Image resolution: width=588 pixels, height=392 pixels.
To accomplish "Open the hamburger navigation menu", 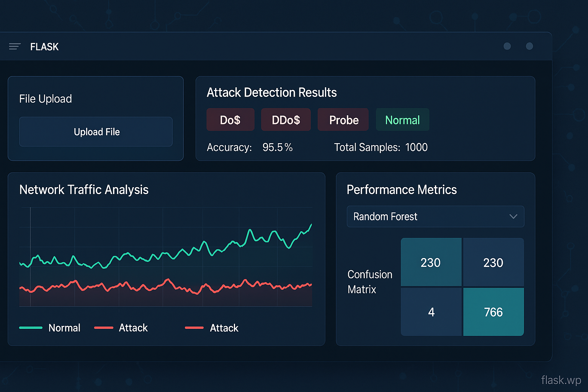I will pos(15,46).
